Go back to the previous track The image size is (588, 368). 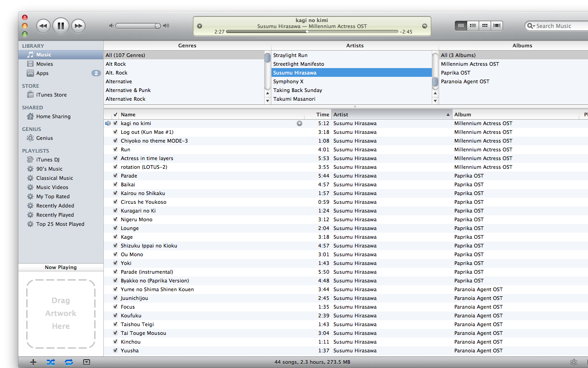[x=43, y=26]
